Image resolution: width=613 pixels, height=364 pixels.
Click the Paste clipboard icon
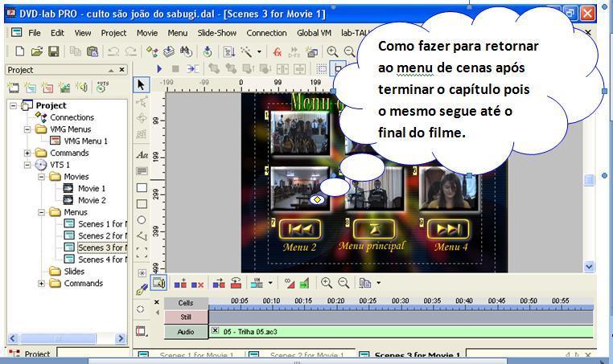click(x=93, y=51)
